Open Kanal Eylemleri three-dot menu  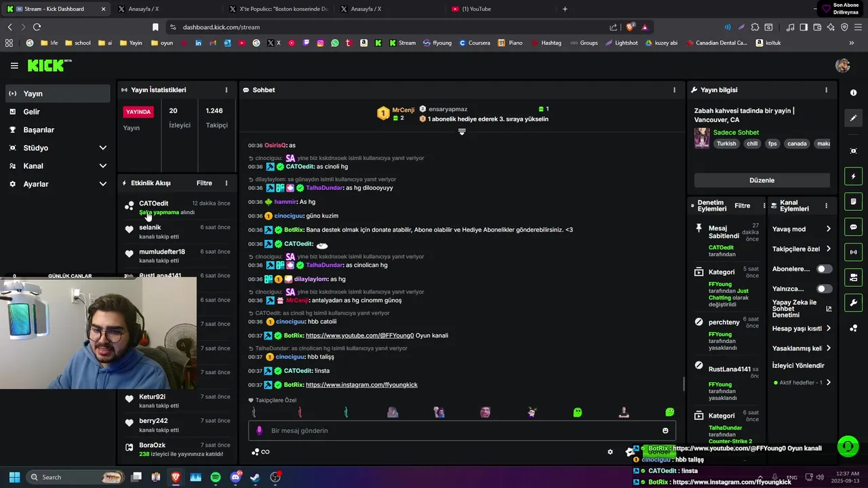pos(826,205)
